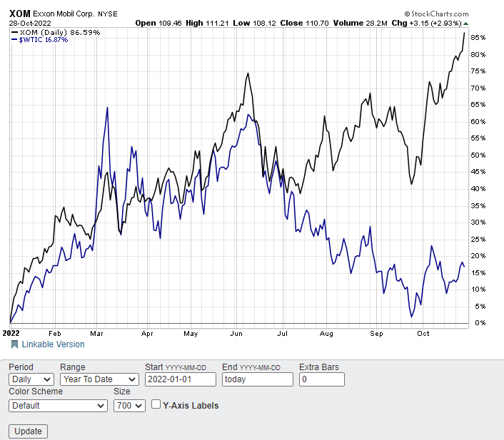
Task: Open the Period dropdown set to Daily
Action: tap(31, 379)
